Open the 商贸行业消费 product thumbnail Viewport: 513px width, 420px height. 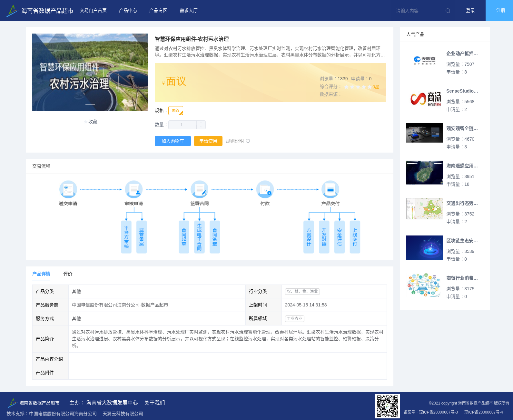(x=425, y=285)
